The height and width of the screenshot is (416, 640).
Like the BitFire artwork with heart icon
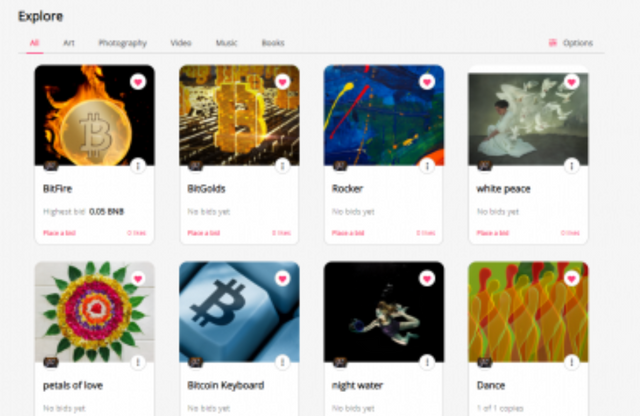point(138,82)
